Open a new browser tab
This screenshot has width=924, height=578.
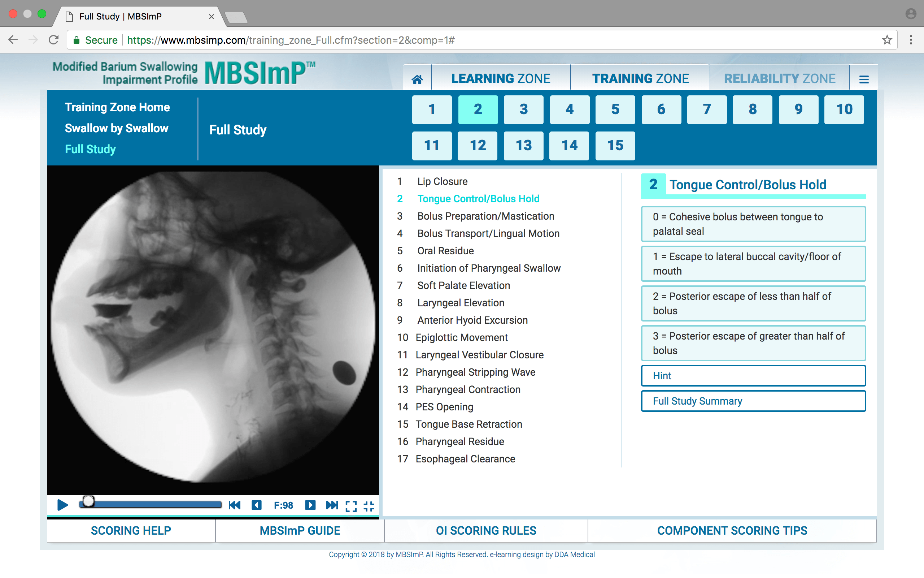coord(236,17)
